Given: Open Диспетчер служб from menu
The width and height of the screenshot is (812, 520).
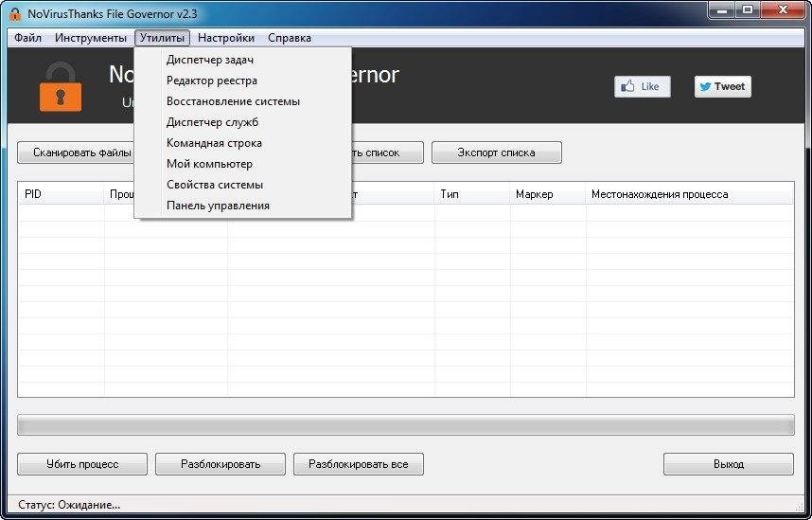Looking at the screenshot, I should click(x=242, y=122).
